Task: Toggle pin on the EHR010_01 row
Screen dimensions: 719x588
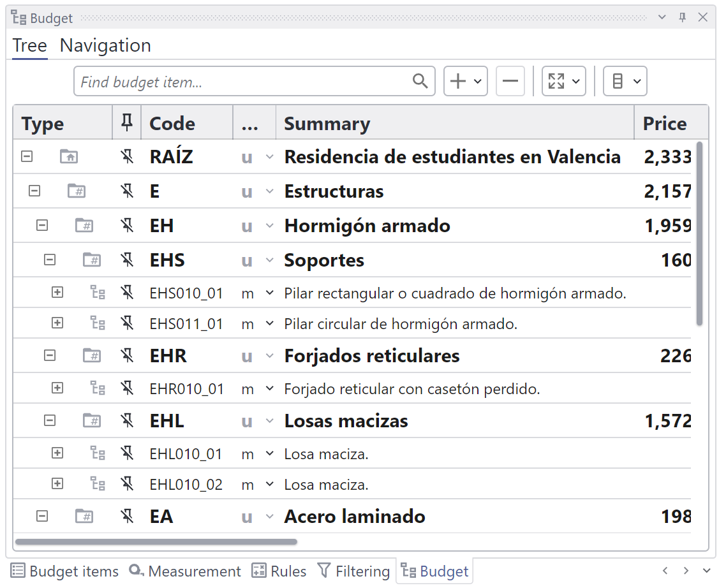Action: [126, 388]
